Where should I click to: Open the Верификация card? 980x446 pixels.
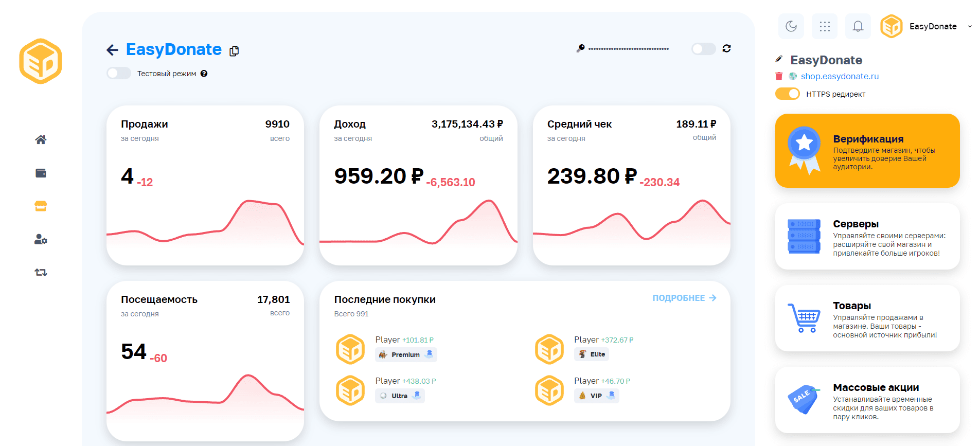(x=867, y=151)
